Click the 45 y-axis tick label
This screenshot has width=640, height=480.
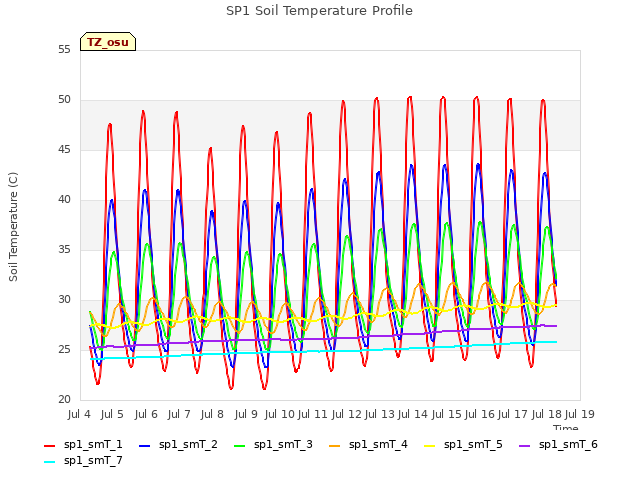click(x=64, y=150)
